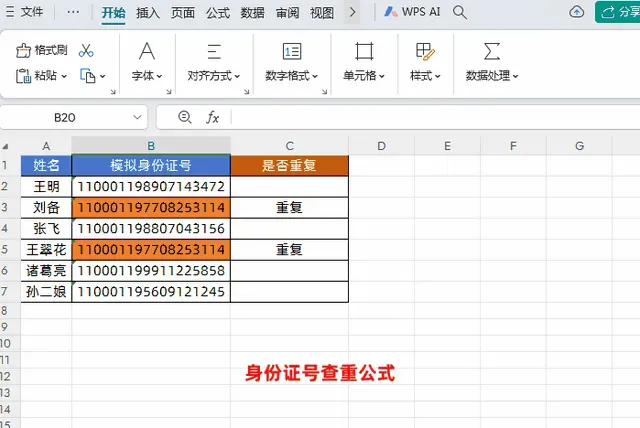This screenshot has height=428, width=640.
Task: Select the 姓名 header cell
Action: click(x=46, y=165)
